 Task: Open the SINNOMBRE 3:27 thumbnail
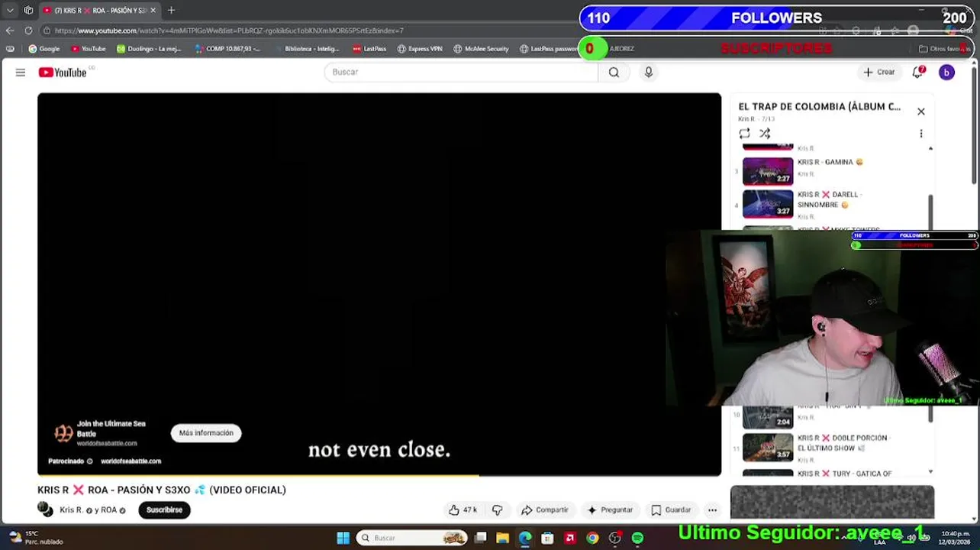click(x=768, y=204)
